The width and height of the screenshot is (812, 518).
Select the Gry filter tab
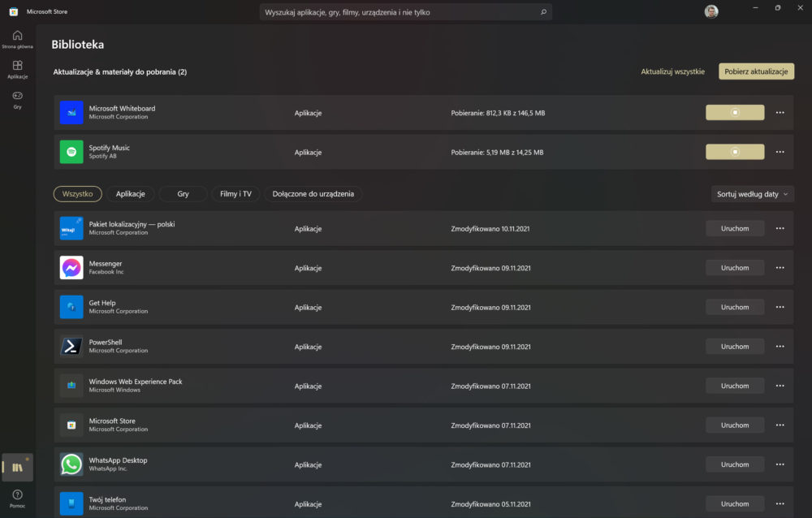(183, 194)
